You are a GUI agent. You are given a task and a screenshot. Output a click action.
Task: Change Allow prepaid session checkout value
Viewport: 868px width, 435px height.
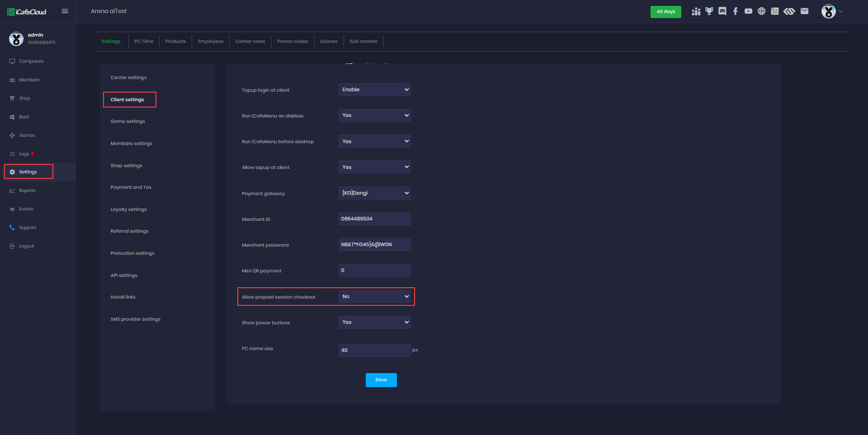[x=375, y=296]
